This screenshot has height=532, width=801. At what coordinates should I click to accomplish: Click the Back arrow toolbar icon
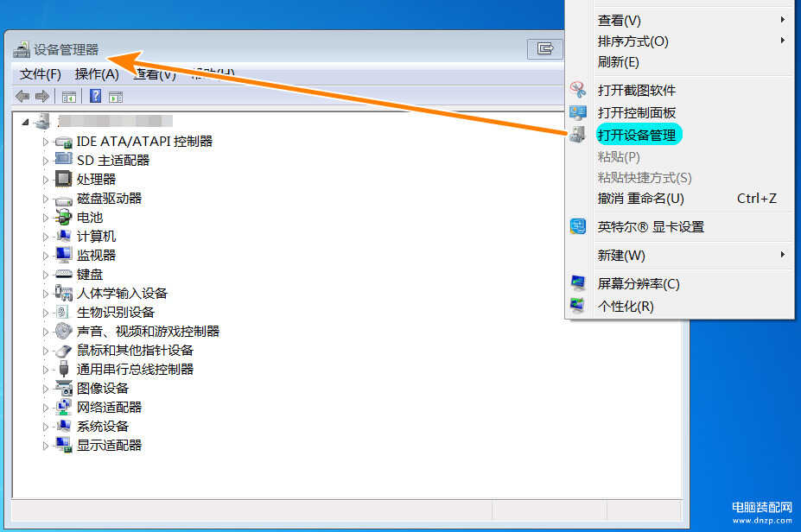point(22,96)
